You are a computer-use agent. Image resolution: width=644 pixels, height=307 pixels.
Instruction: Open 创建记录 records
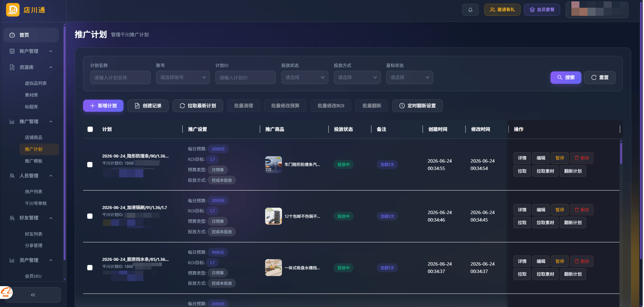pos(148,106)
